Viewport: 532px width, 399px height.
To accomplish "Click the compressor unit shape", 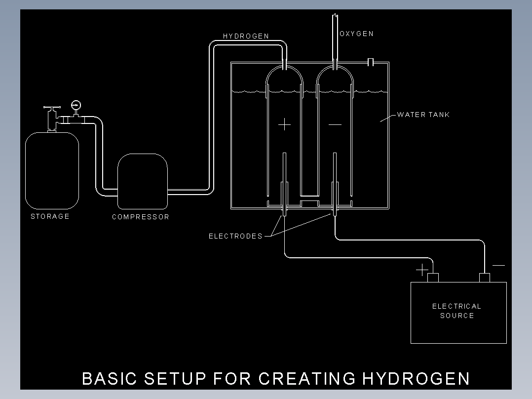I will click(143, 181).
